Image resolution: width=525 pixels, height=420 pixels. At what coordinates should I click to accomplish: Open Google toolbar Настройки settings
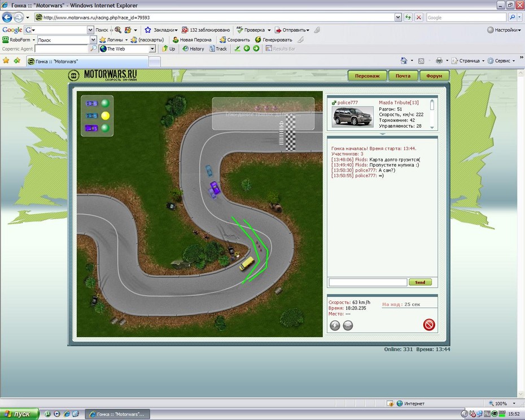[504, 30]
